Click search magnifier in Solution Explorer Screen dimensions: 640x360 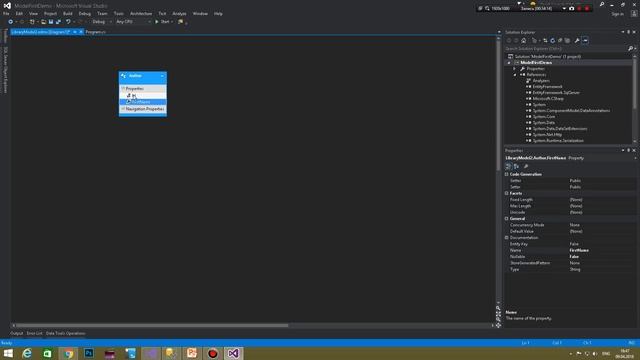tap(630, 49)
